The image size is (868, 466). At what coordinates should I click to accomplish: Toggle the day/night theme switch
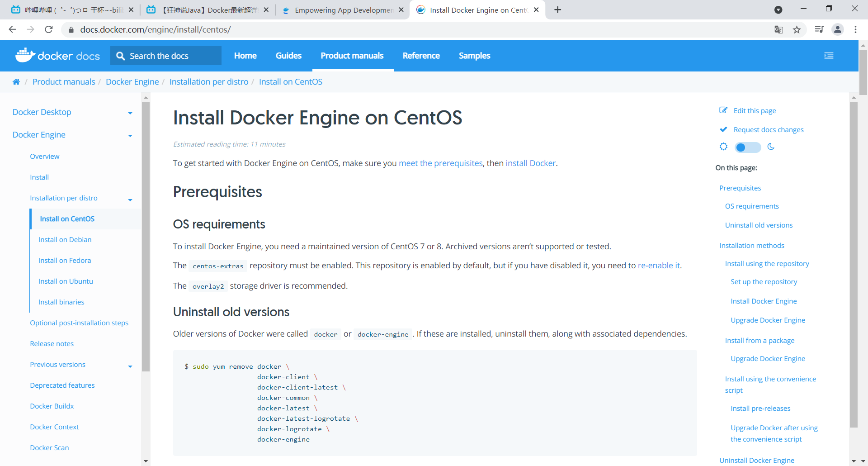pyautogui.click(x=747, y=147)
